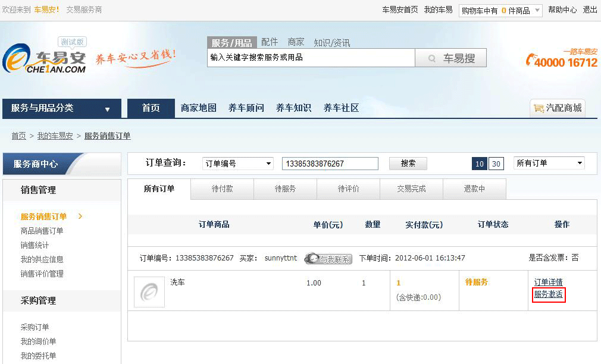The image size is (601, 364).
Task: Click the 交易服务商 top bar text
Action: [x=84, y=10]
